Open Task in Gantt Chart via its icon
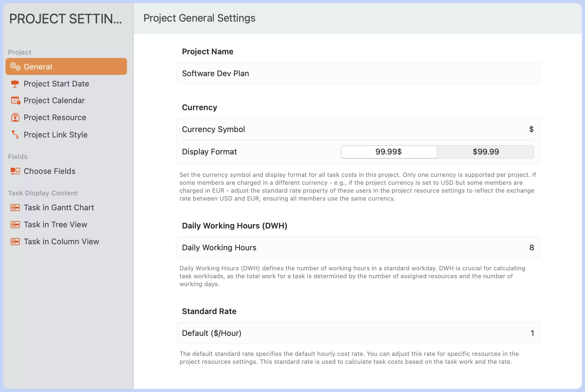585x392 pixels. 15,208
